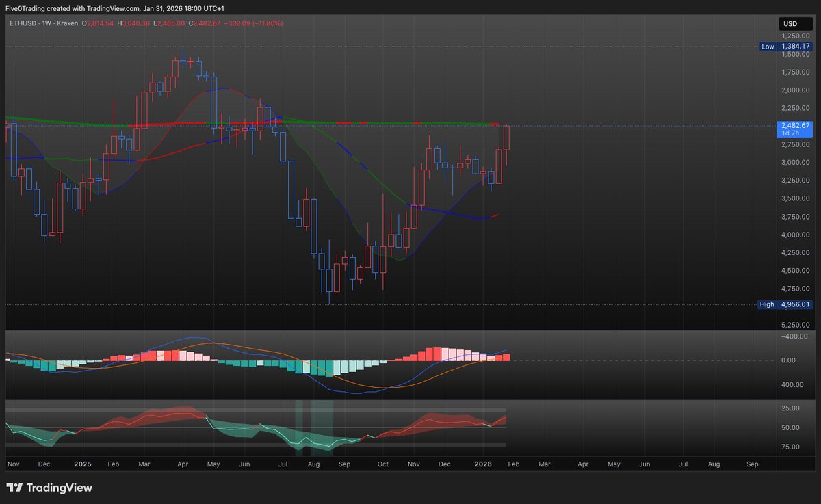Image resolution: width=821 pixels, height=504 pixels.
Task: Click the 4,500.00 price axis label
Action: pyautogui.click(x=796, y=271)
